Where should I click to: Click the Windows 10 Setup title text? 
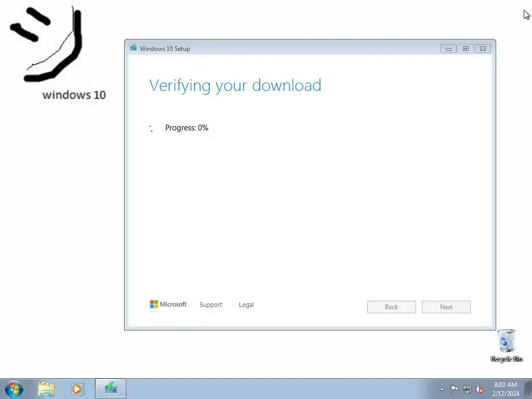(x=165, y=49)
